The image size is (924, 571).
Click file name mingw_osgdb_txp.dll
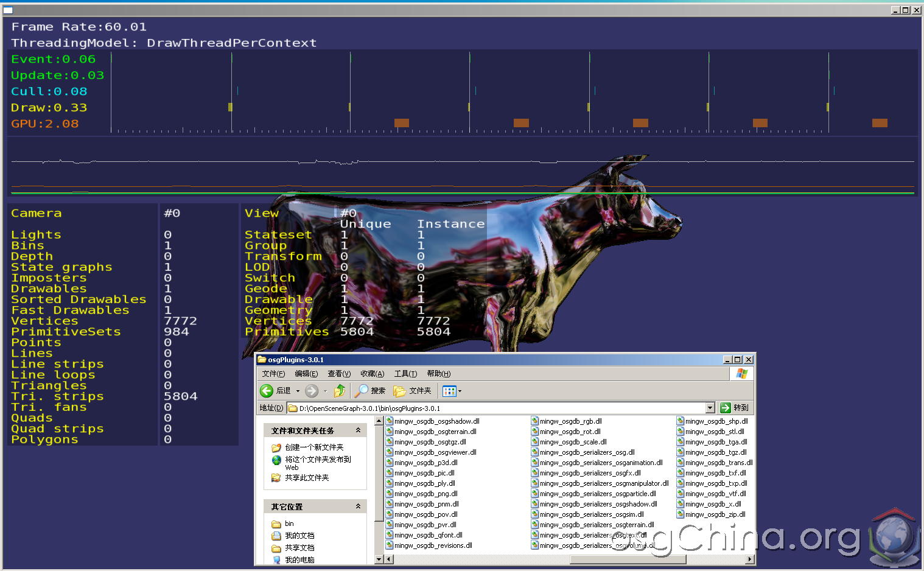click(x=716, y=483)
